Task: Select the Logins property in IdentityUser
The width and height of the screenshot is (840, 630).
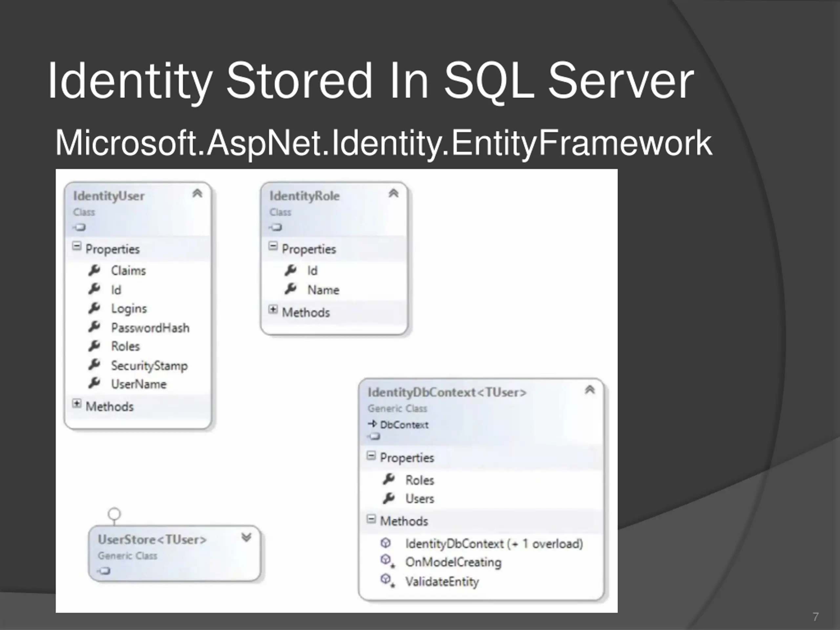Action: 129,309
